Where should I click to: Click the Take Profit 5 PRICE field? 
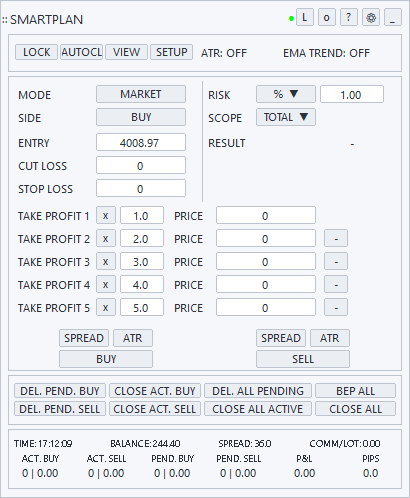pos(266,307)
